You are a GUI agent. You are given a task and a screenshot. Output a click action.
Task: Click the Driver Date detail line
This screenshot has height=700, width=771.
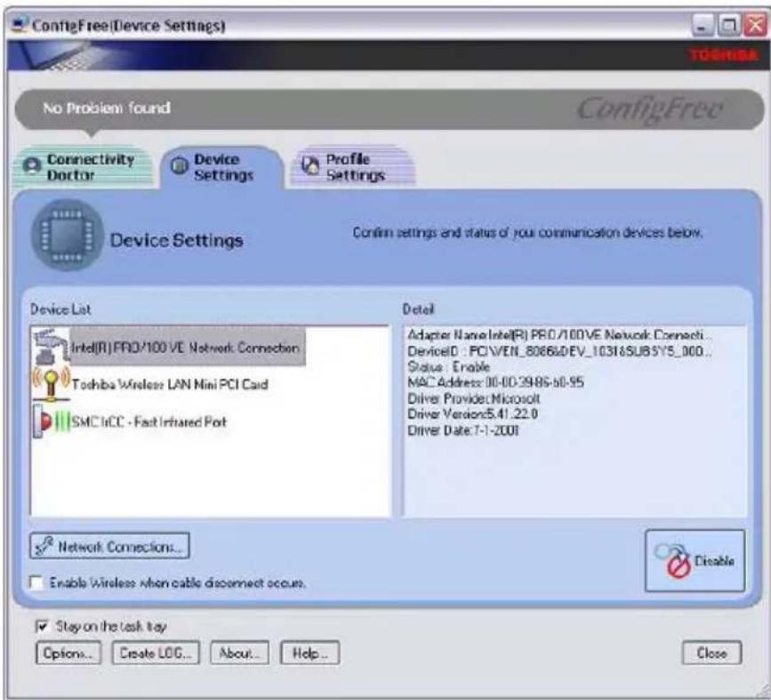click(x=463, y=430)
